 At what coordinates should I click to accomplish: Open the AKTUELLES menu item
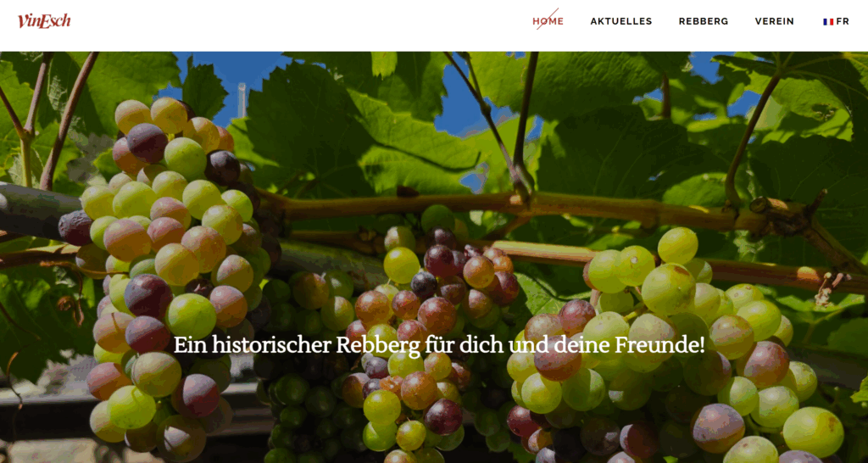pyautogui.click(x=621, y=21)
